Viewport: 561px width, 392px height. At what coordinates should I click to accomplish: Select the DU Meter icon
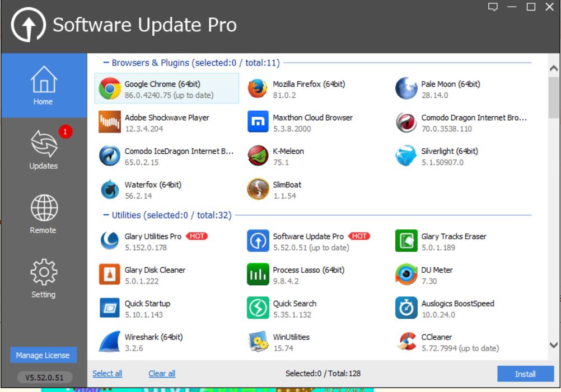(x=406, y=275)
